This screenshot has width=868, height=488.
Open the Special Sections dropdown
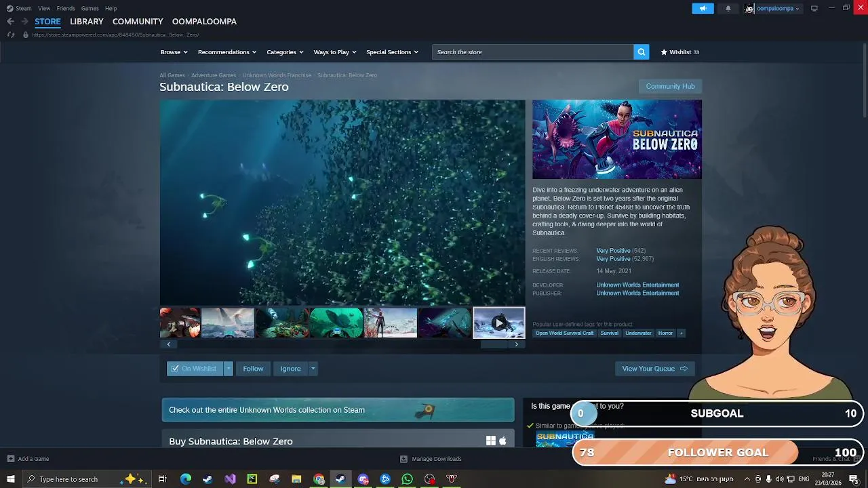coord(392,52)
